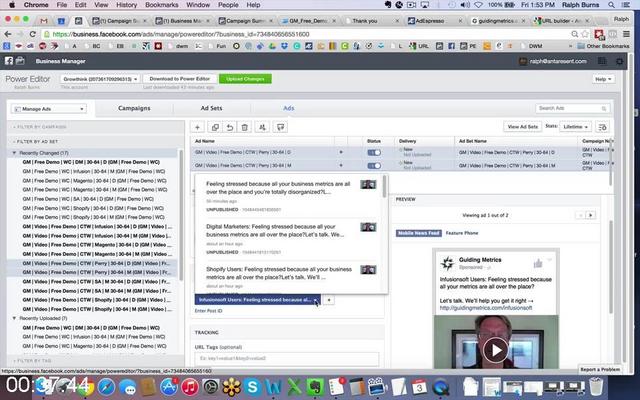Image resolution: width=640 pixels, height=400 pixels.
Task: Click the duplicate ad icon
Action: (x=215, y=127)
